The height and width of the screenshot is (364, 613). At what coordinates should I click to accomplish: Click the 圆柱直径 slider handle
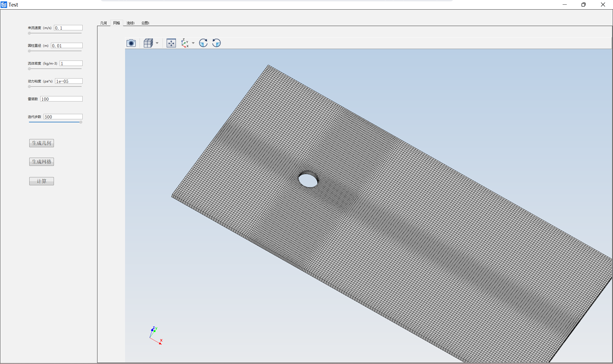click(29, 51)
